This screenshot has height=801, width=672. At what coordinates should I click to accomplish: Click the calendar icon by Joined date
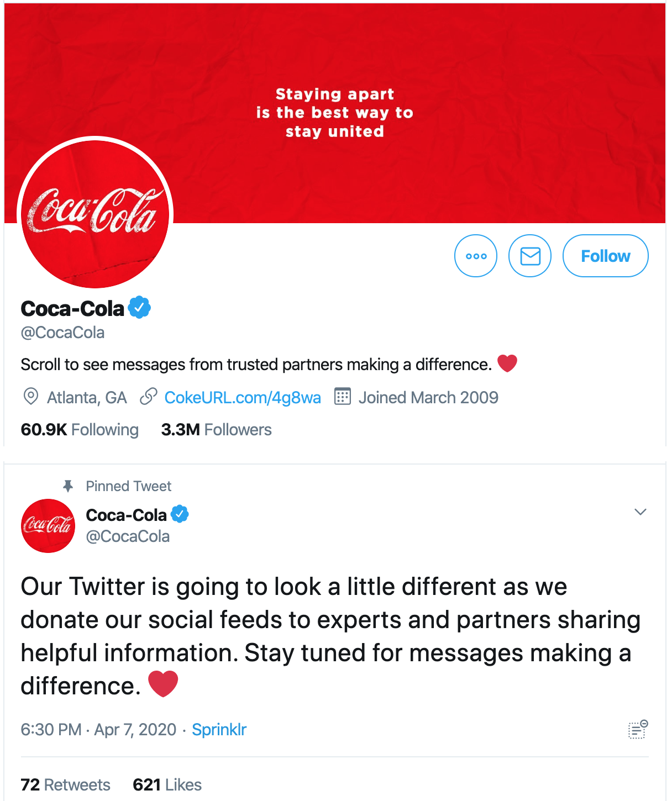pos(343,397)
